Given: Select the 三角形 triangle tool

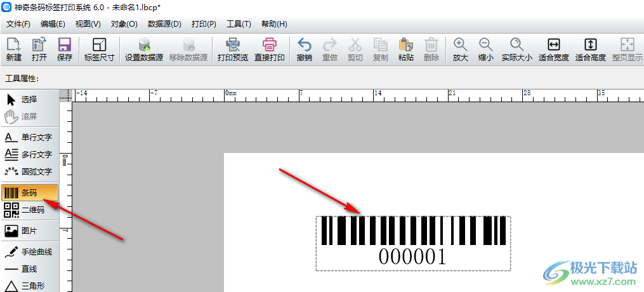Looking at the screenshot, I should (30, 286).
